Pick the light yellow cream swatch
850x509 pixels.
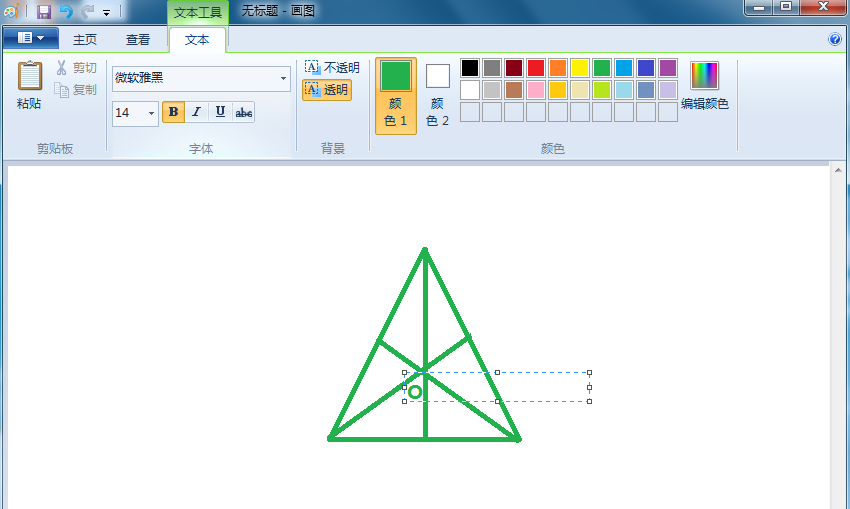tap(579, 90)
